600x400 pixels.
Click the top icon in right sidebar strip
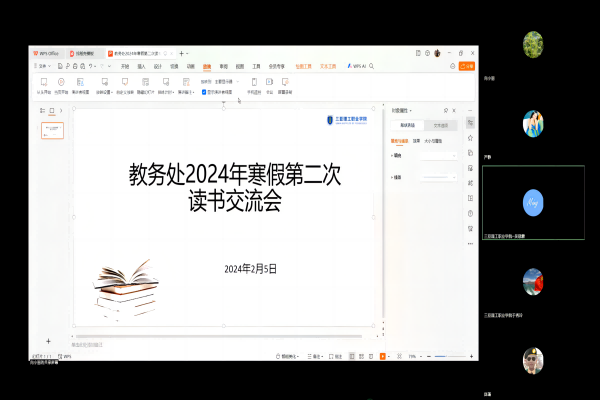470,122
